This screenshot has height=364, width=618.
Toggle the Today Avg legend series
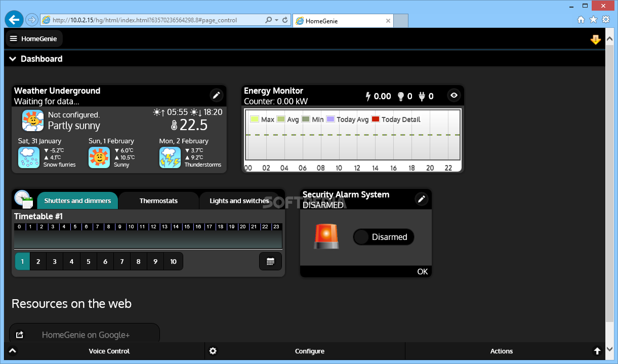click(347, 119)
